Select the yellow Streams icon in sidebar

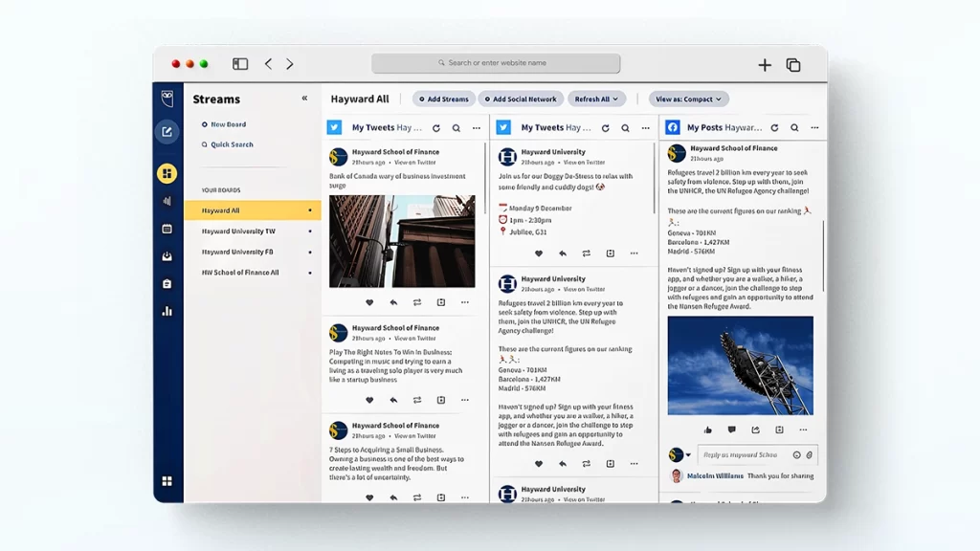click(167, 173)
